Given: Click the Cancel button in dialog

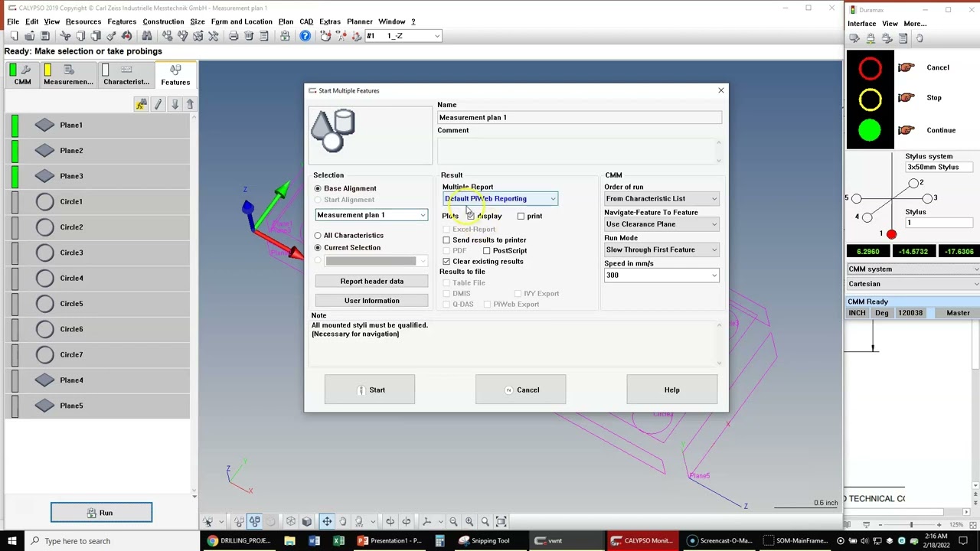Looking at the screenshot, I should point(521,390).
